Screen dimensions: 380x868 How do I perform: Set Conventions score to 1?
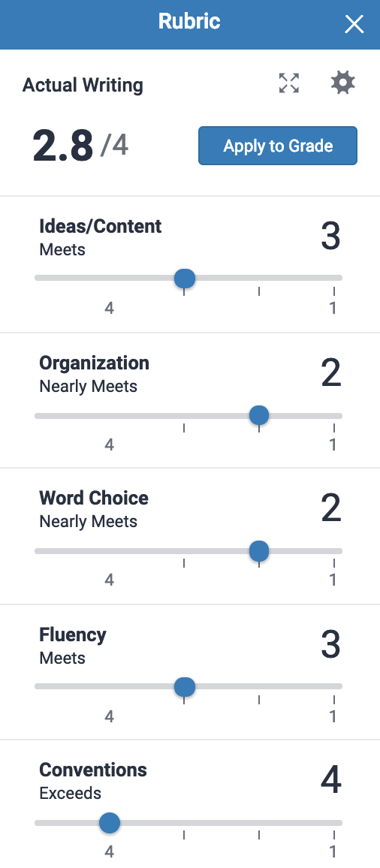333,851
